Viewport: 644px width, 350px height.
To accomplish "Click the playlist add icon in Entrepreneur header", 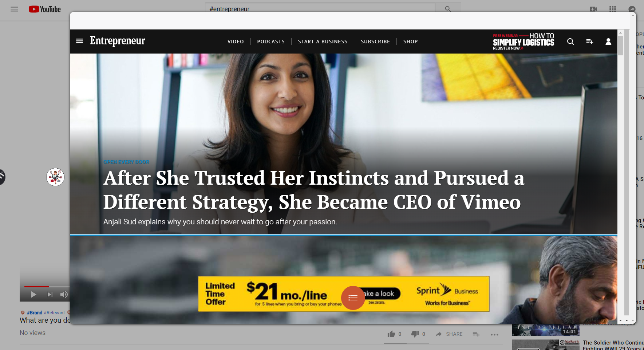I will coord(590,42).
